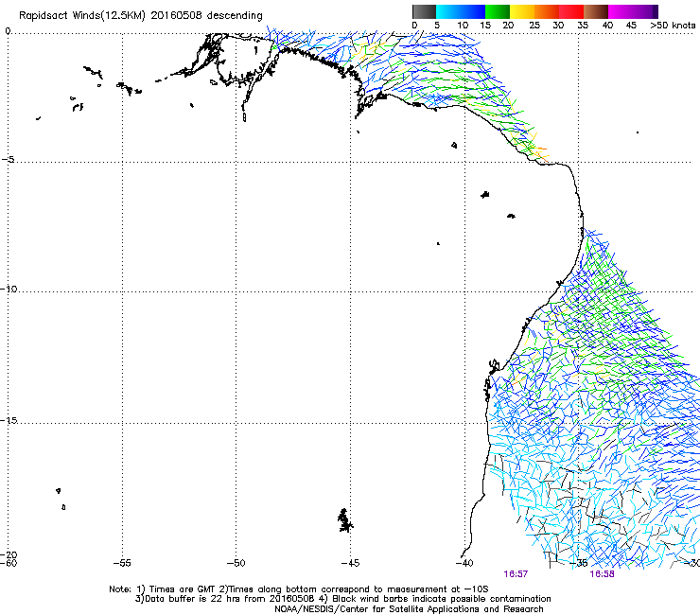
Task: Click the island outline near longitude -45 bottom
Action: coord(344,520)
